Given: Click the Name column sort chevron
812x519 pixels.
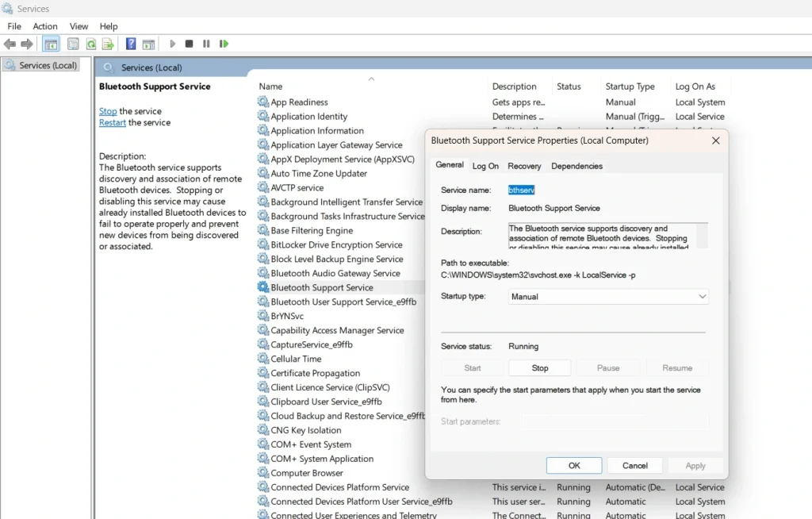Looking at the screenshot, I should 371,79.
